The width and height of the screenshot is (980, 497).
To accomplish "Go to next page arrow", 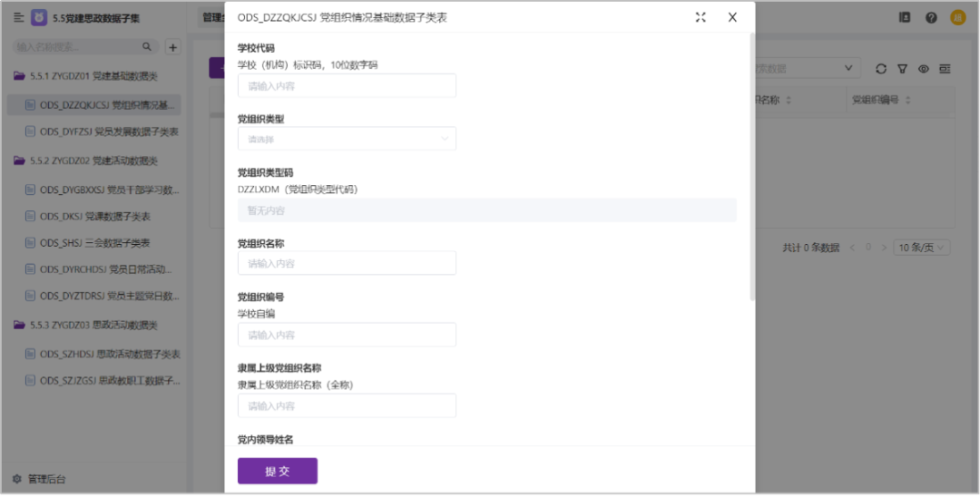I will pyautogui.click(x=884, y=248).
